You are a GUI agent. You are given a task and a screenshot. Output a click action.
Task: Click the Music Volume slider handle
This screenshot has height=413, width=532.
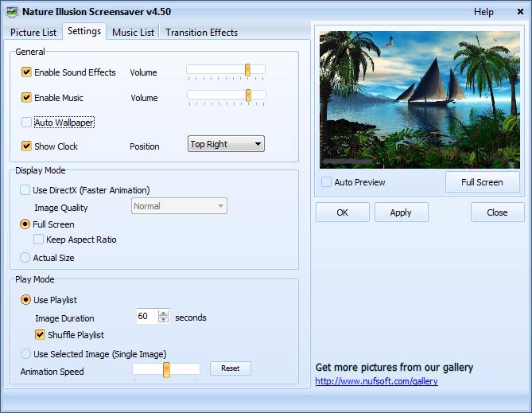click(248, 95)
